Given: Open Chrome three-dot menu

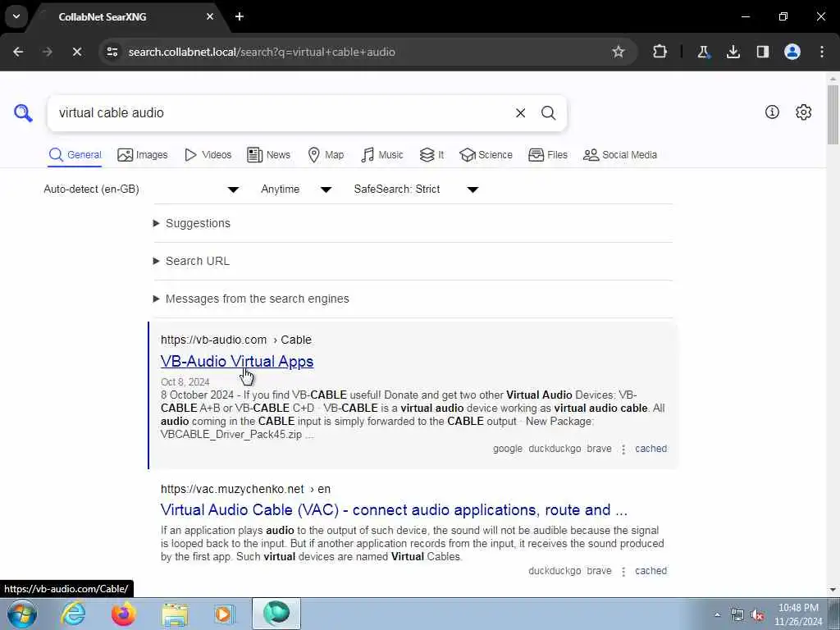Looking at the screenshot, I should (822, 52).
